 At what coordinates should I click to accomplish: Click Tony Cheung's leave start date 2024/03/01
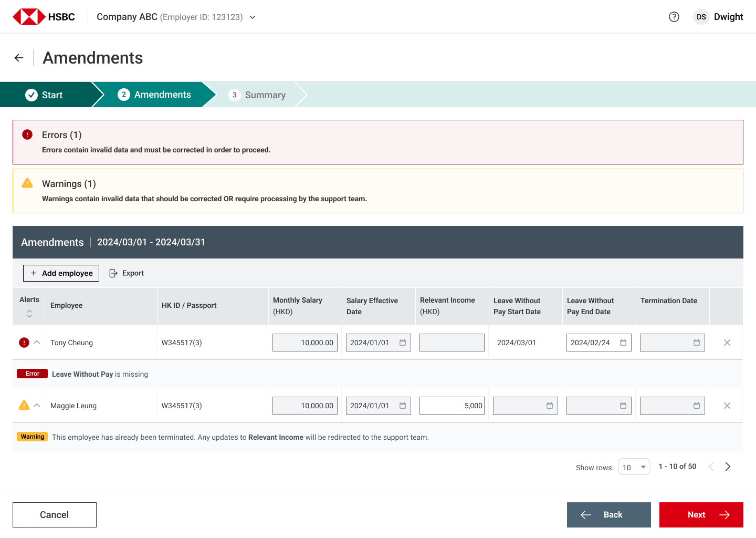517,343
